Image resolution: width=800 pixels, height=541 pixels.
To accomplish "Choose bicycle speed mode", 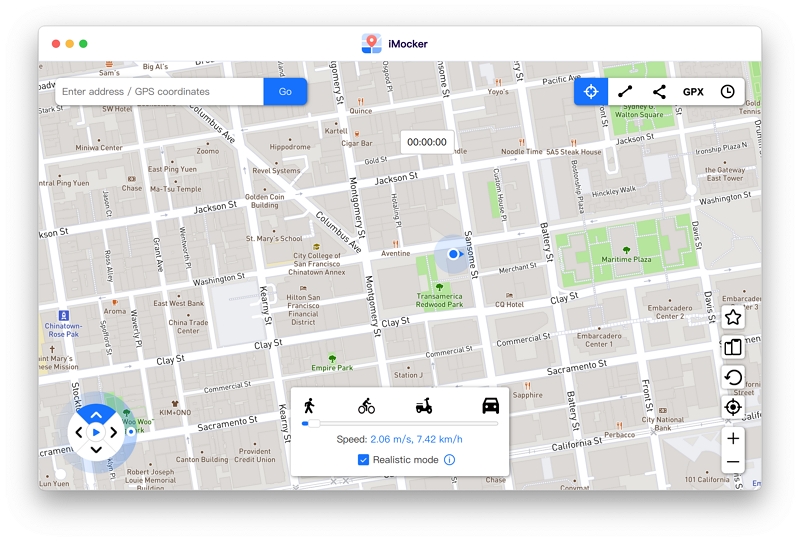I will (x=366, y=406).
